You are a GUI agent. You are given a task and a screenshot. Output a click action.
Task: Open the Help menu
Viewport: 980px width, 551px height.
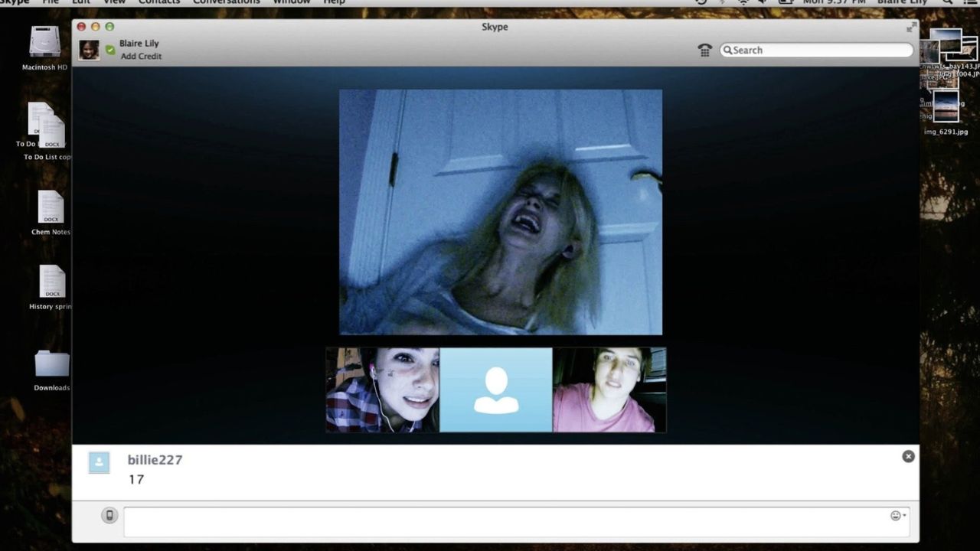pyautogui.click(x=335, y=2)
